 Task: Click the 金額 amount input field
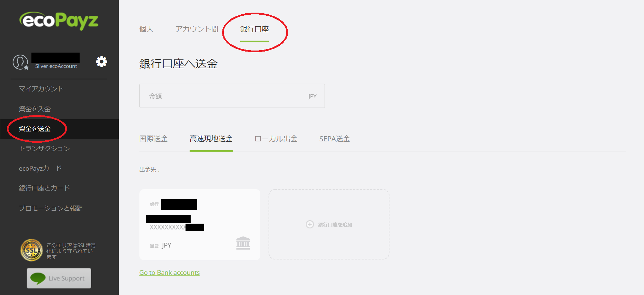pos(232,96)
